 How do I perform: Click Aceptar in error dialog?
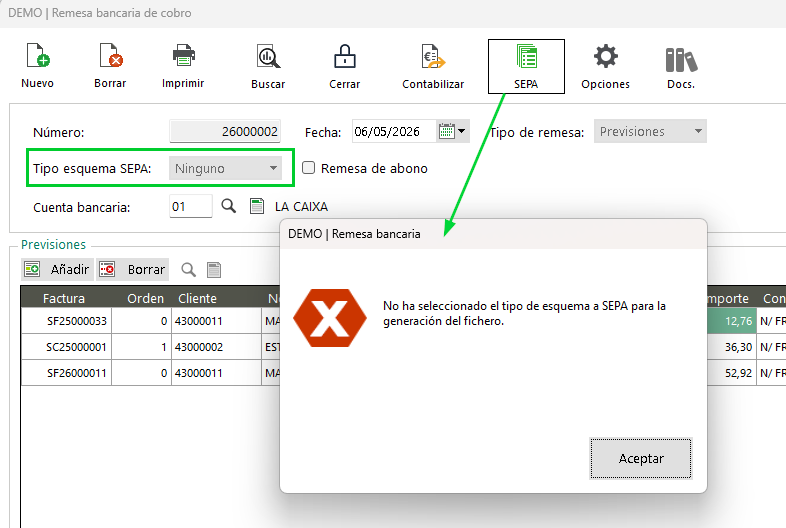[x=641, y=458]
